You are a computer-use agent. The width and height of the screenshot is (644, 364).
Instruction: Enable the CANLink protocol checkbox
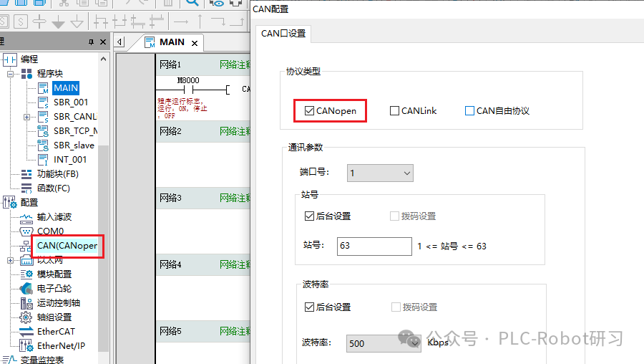[x=394, y=111]
